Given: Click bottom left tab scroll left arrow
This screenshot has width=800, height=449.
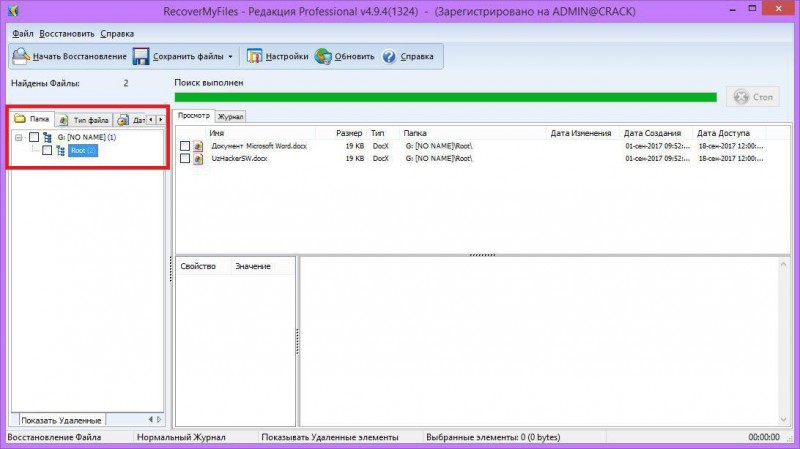Looking at the screenshot, I should pyautogui.click(x=151, y=419).
